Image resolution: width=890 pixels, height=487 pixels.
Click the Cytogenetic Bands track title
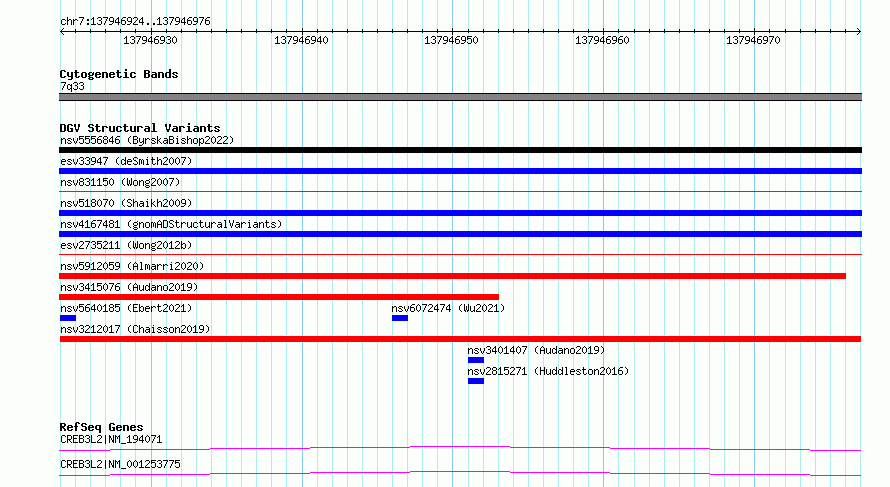click(x=119, y=74)
